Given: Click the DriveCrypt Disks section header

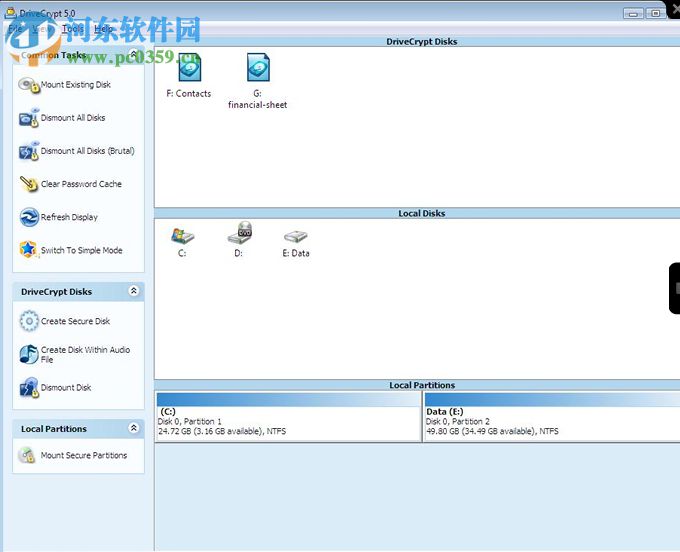Looking at the screenshot, I should point(422,42).
